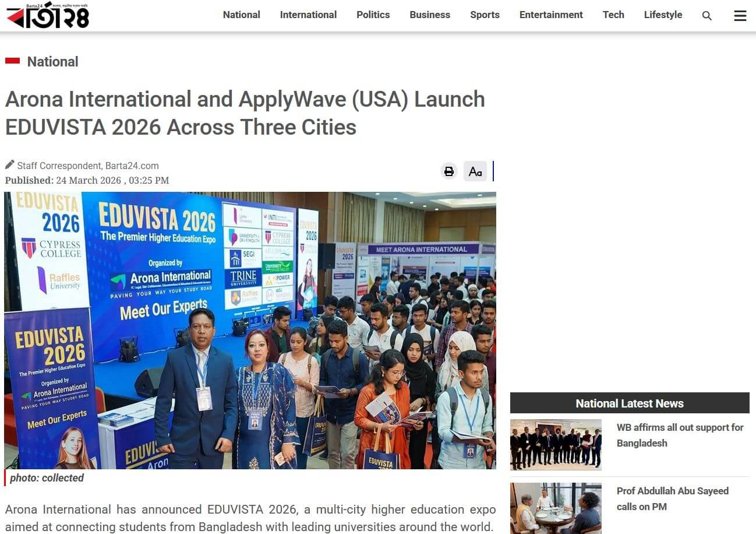The width and height of the screenshot is (756, 534).
Task: Click the Prof Abdullah Abu Sayeed thumbnail
Action: click(556, 508)
